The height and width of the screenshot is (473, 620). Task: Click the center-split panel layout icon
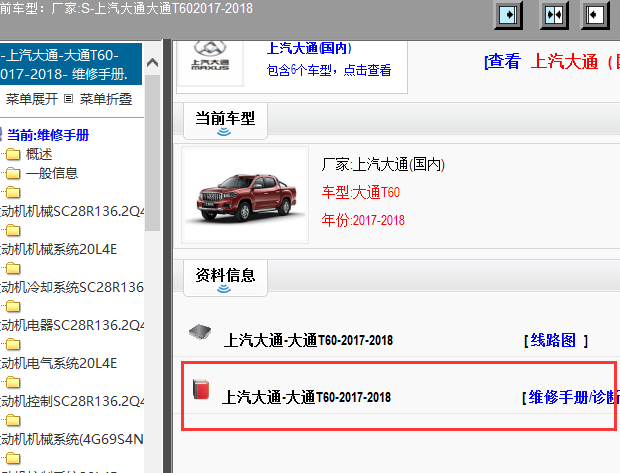coord(554,15)
